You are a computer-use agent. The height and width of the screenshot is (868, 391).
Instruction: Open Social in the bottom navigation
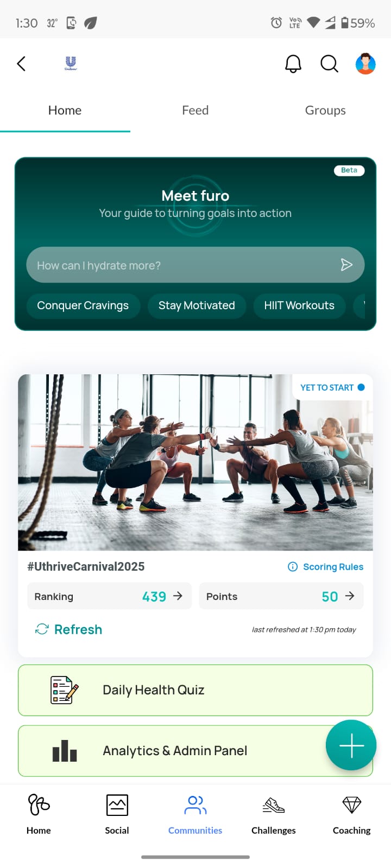click(117, 815)
